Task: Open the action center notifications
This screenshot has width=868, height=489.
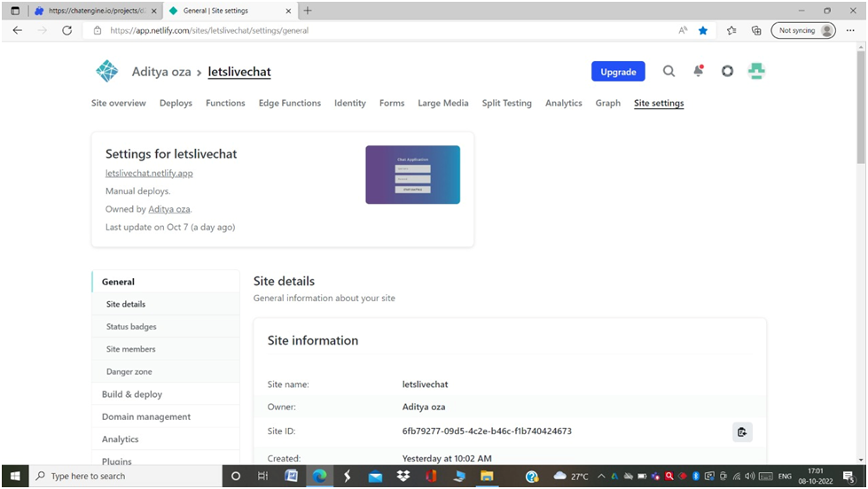Action: click(849, 476)
